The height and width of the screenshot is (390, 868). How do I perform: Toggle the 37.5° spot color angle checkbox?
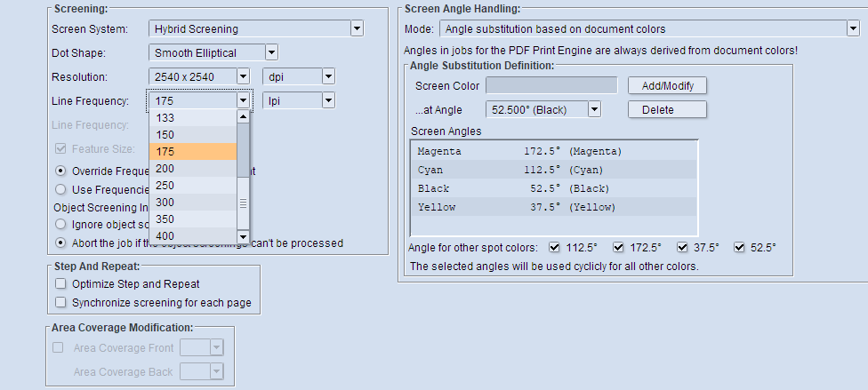683,248
